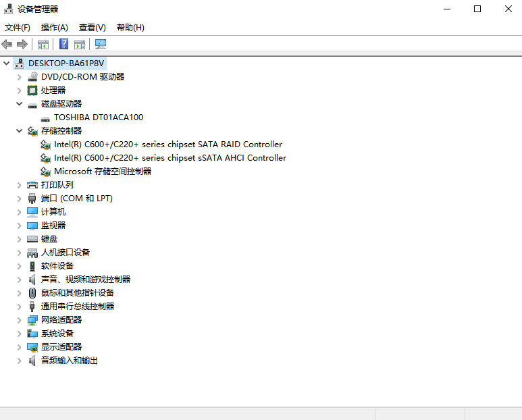522x420 pixels.
Task: Click the 监视器 display icon
Action: click(32, 226)
